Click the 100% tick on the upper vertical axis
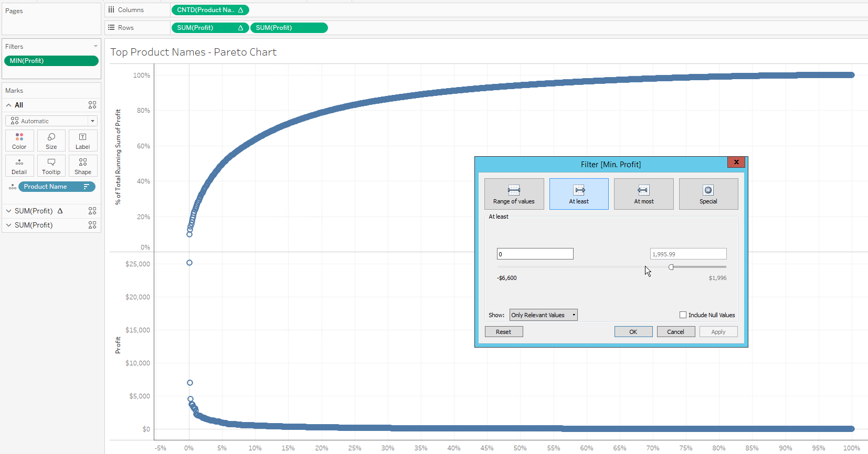Image resolution: width=868 pixels, height=454 pixels. point(142,75)
